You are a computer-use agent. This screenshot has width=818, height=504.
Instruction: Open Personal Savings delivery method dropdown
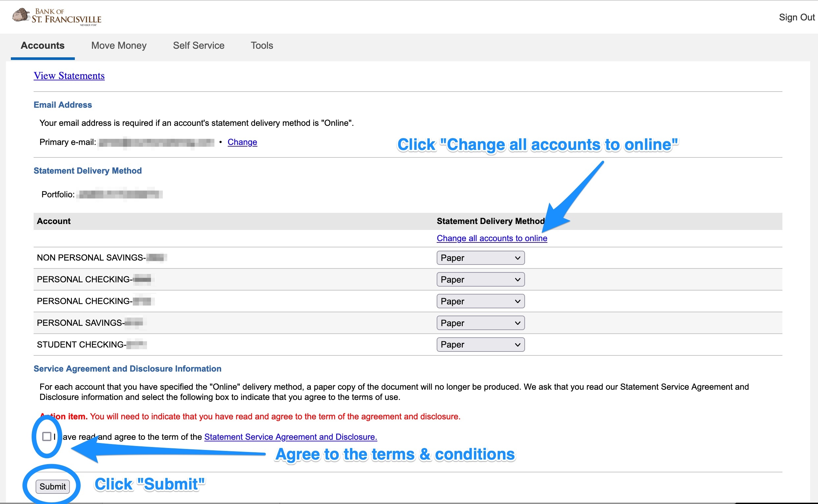click(x=480, y=323)
